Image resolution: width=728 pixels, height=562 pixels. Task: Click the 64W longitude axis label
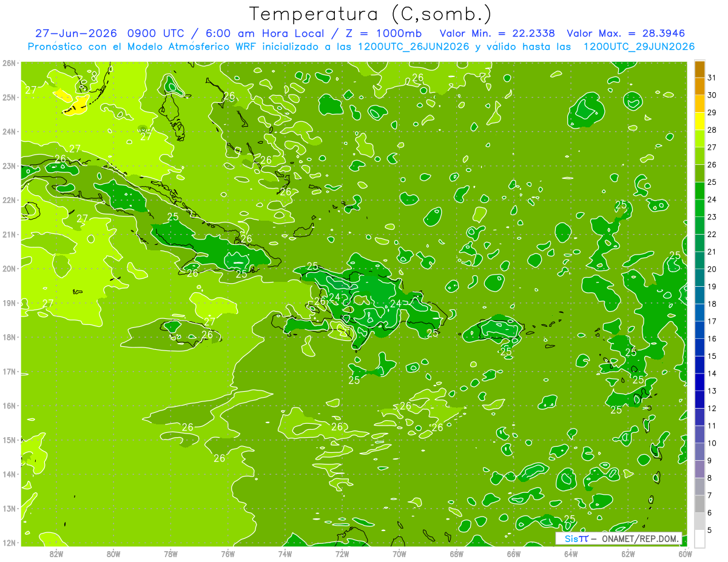click(571, 554)
